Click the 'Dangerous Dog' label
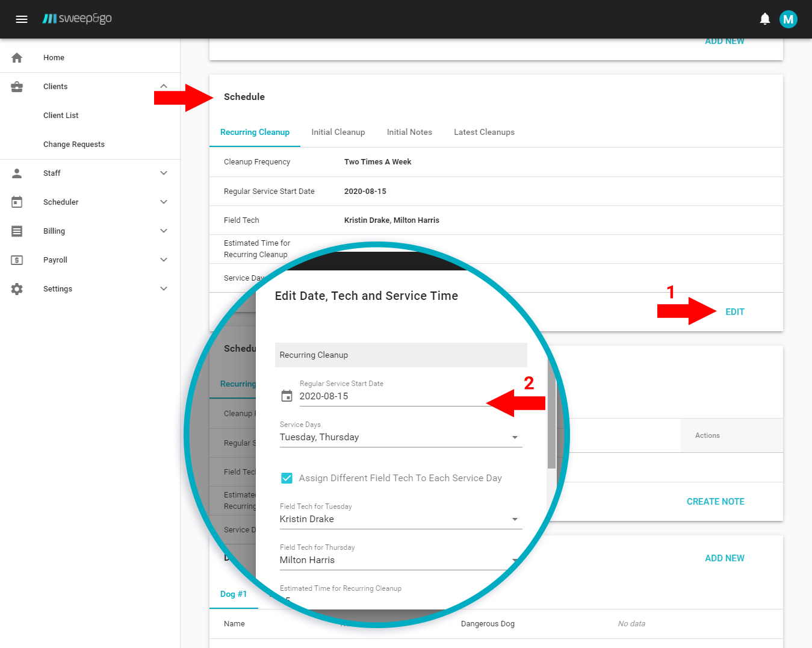The height and width of the screenshot is (648, 812). pos(488,624)
